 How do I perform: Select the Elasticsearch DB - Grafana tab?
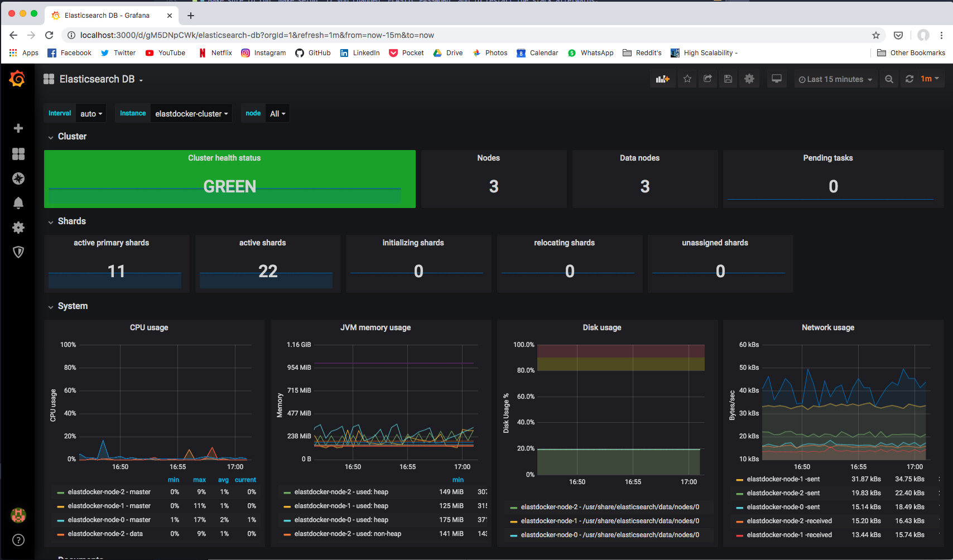coord(112,16)
